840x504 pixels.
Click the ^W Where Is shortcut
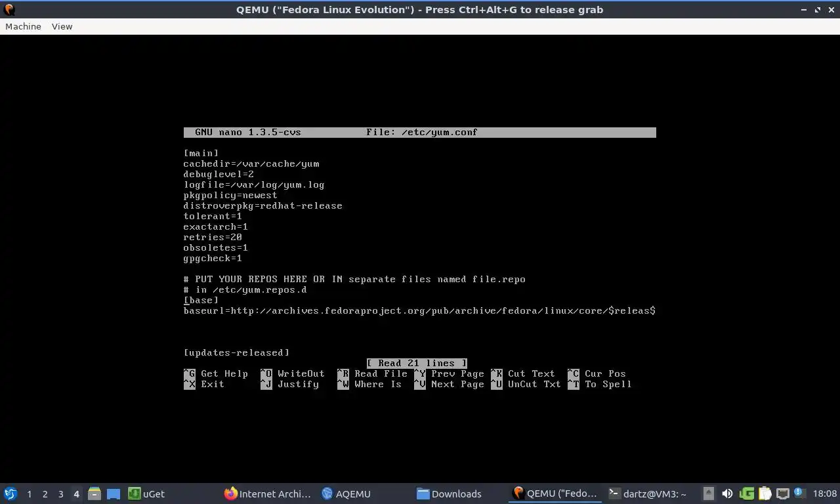click(x=369, y=384)
